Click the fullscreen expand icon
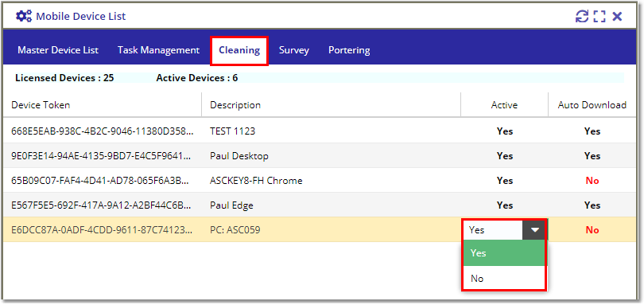This screenshot has width=644, height=305. (599, 17)
